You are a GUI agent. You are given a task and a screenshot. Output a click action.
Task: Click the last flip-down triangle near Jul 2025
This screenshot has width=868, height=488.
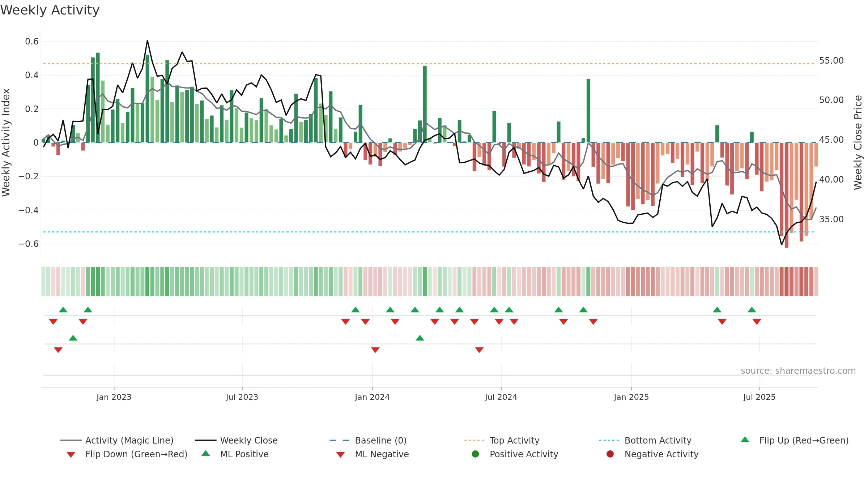(x=757, y=322)
